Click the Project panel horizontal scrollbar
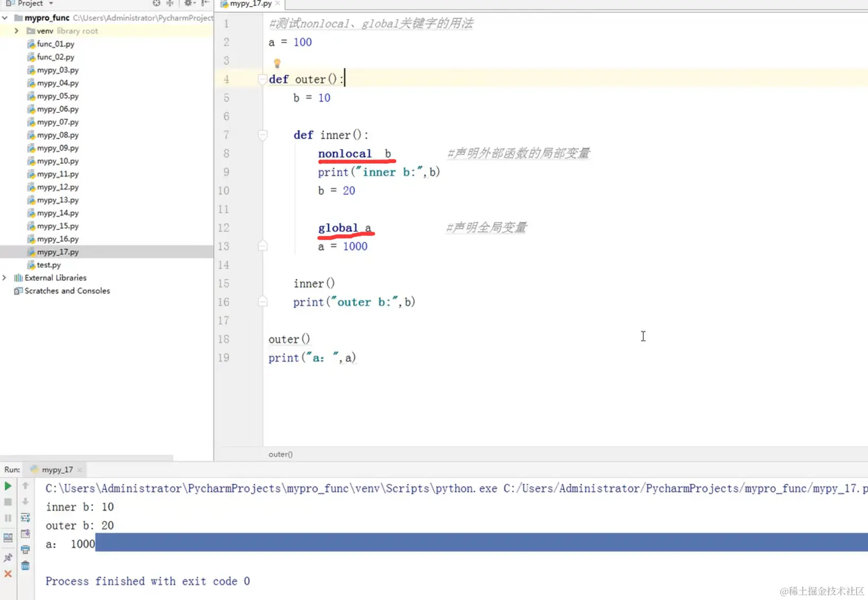This screenshot has height=600, width=868. [x=86, y=457]
